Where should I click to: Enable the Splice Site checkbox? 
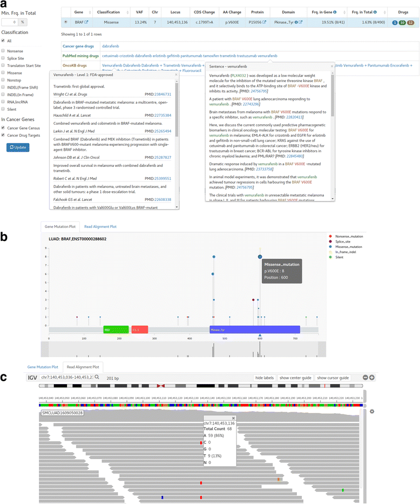tap(3, 58)
